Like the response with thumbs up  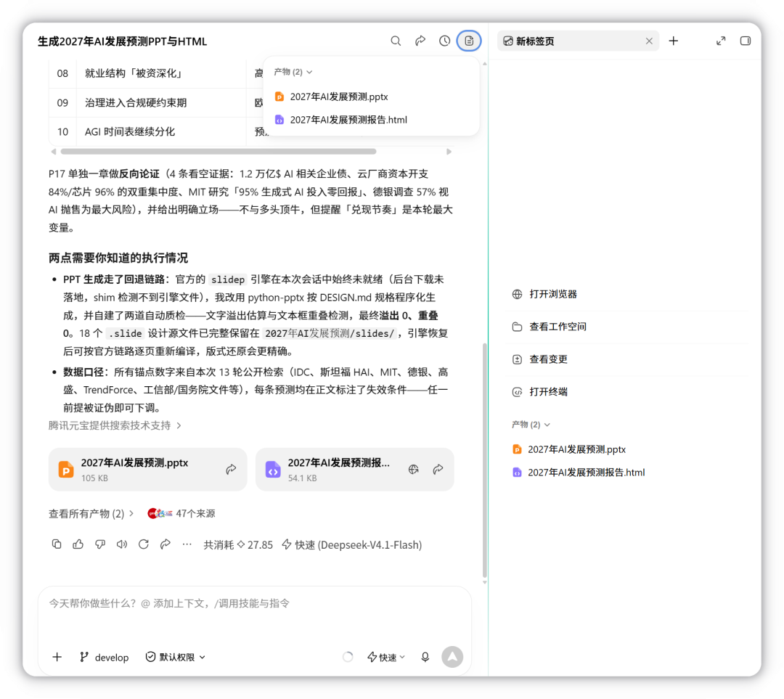pyautogui.click(x=78, y=544)
